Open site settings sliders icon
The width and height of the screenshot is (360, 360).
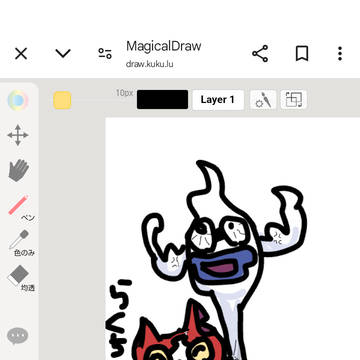pos(105,53)
